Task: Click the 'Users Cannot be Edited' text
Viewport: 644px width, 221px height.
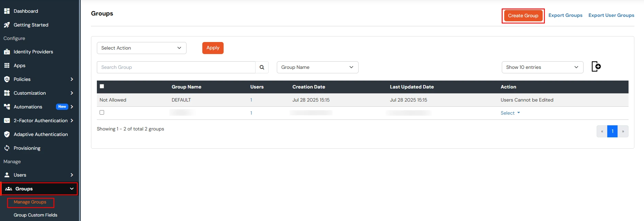Action: [x=527, y=100]
